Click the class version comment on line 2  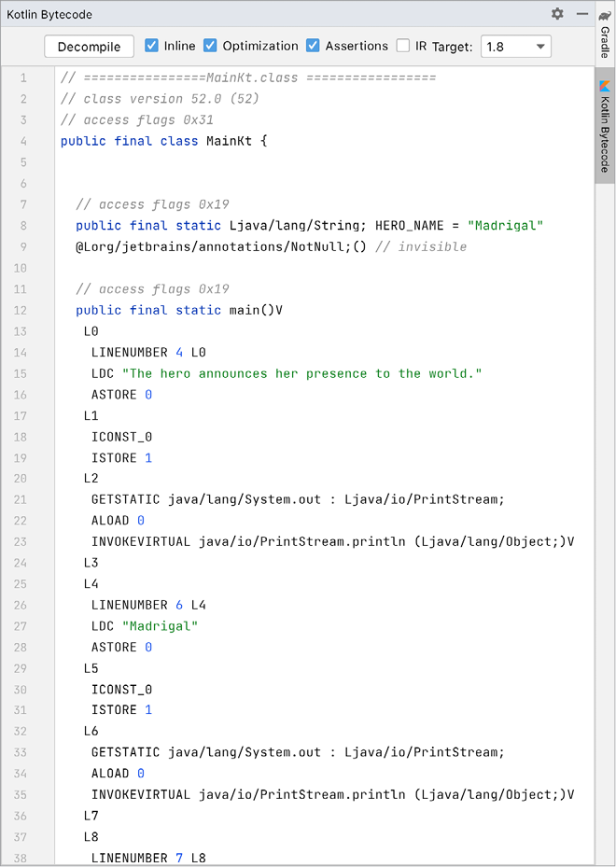[x=160, y=98]
